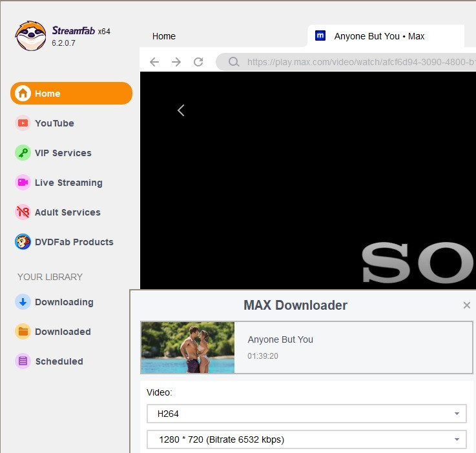This screenshot has height=453, width=476.
Task: Select the Anyone But You • Max tab
Action: pos(379,36)
